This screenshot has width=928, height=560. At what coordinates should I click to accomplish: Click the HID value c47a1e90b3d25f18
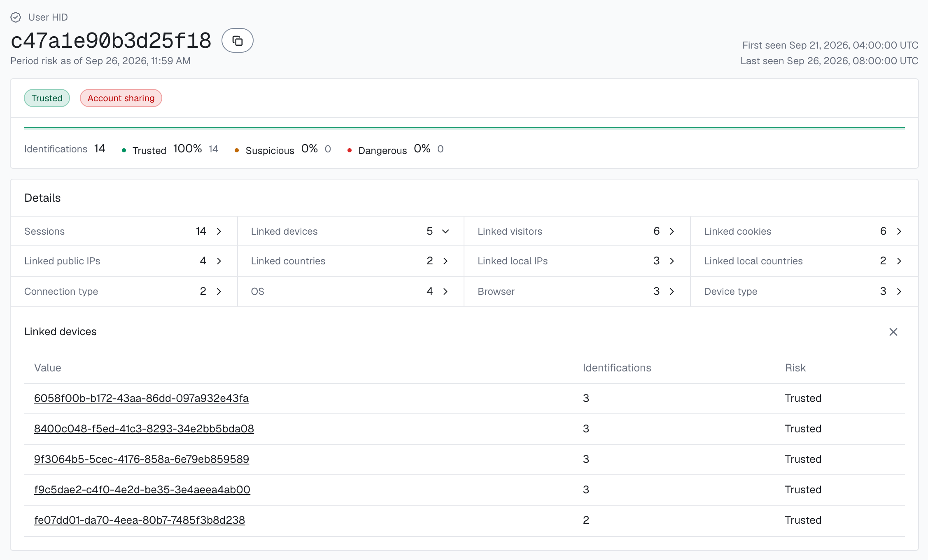[111, 41]
